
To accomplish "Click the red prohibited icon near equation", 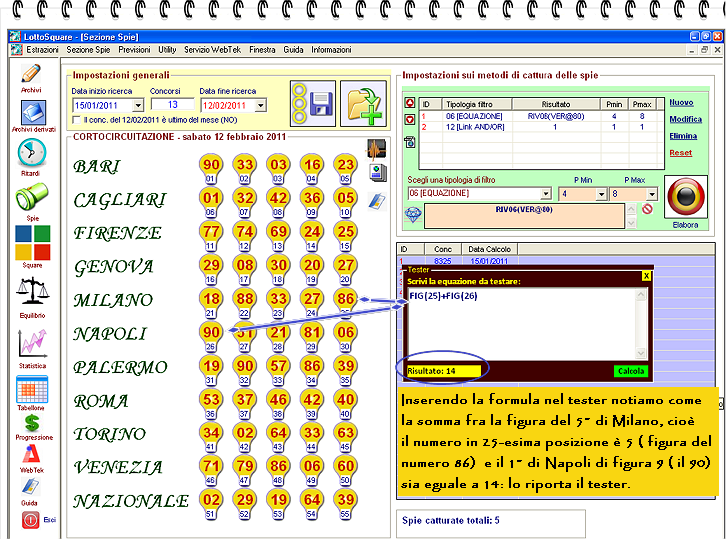I will [x=647, y=209].
